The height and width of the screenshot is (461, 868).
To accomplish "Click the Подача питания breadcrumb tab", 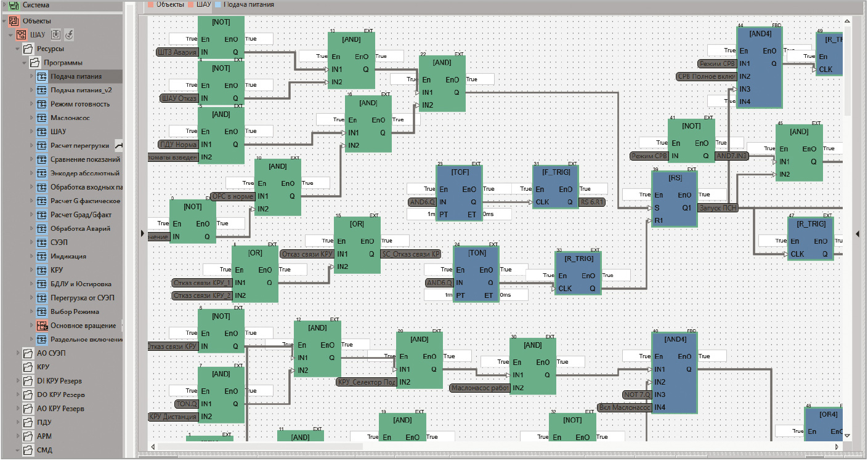I will point(245,4).
